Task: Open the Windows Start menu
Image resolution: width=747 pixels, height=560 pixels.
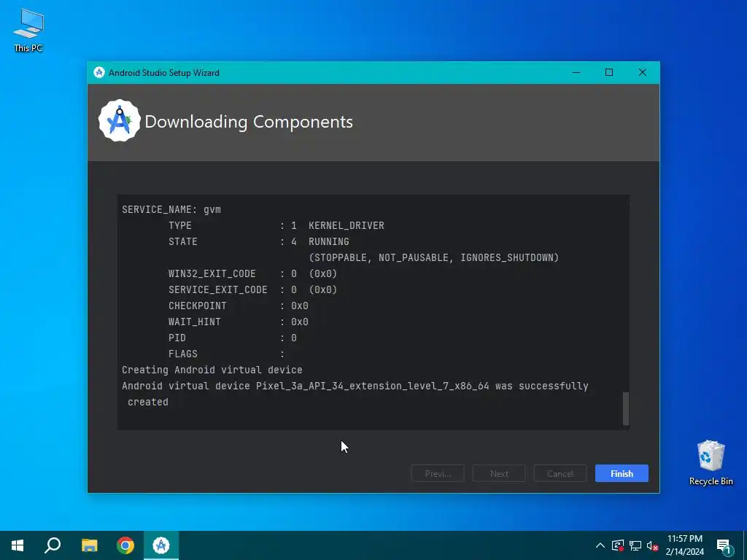Action: pos(18,545)
